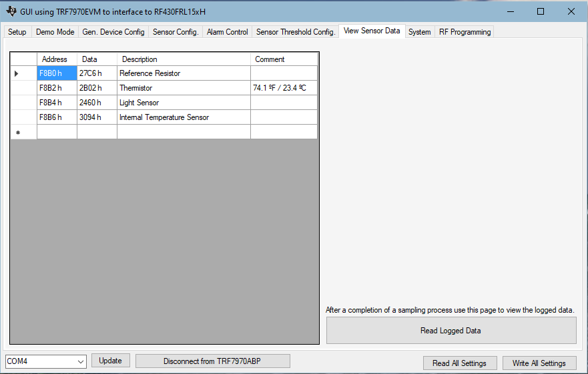Select the F8B2 h address cell
This screenshot has width=588, height=374.
click(57, 88)
